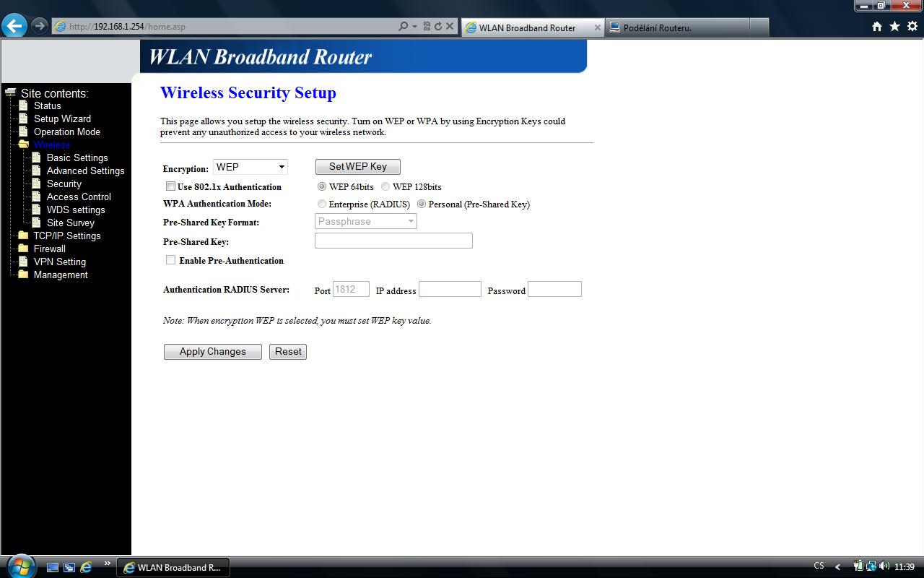
Task: Click the Setup Wizard page icon
Action: tap(23, 118)
